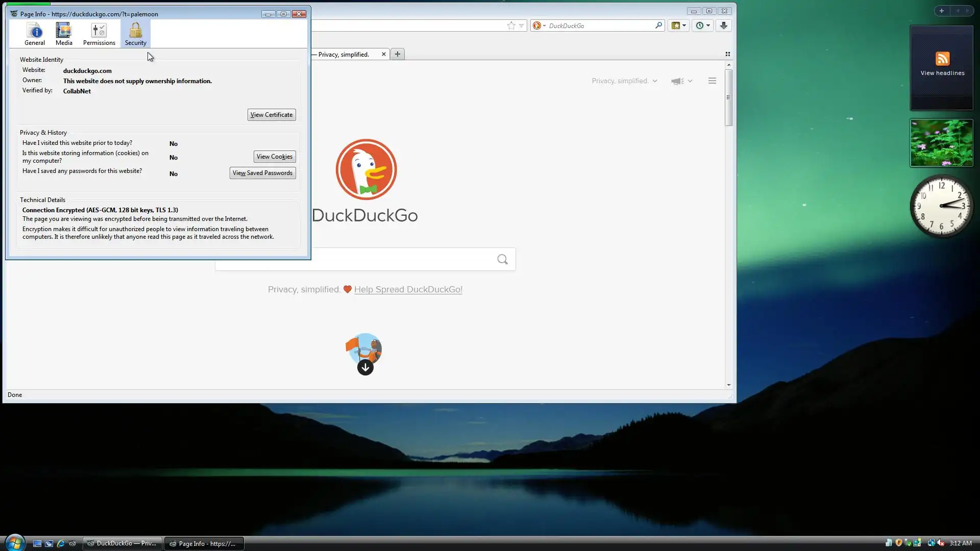Expand the Privacy, simplified page dropdown
The height and width of the screenshot is (551, 980).
click(x=624, y=81)
